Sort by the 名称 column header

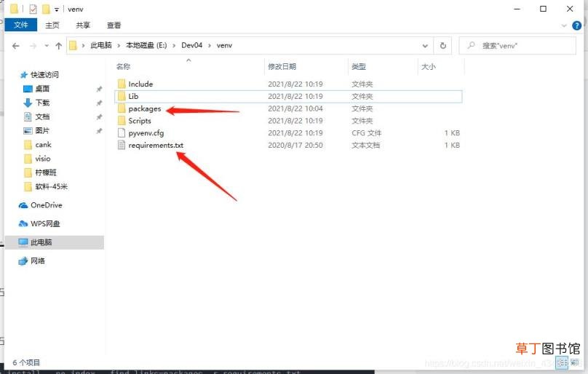124,66
